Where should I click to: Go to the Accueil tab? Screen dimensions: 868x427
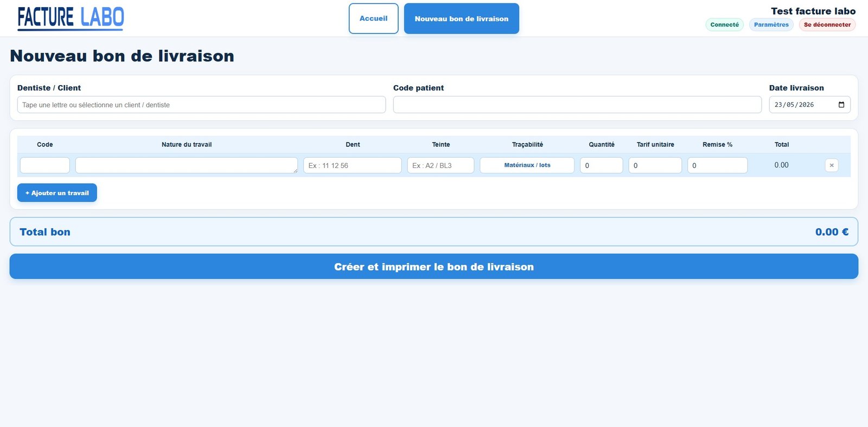374,18
